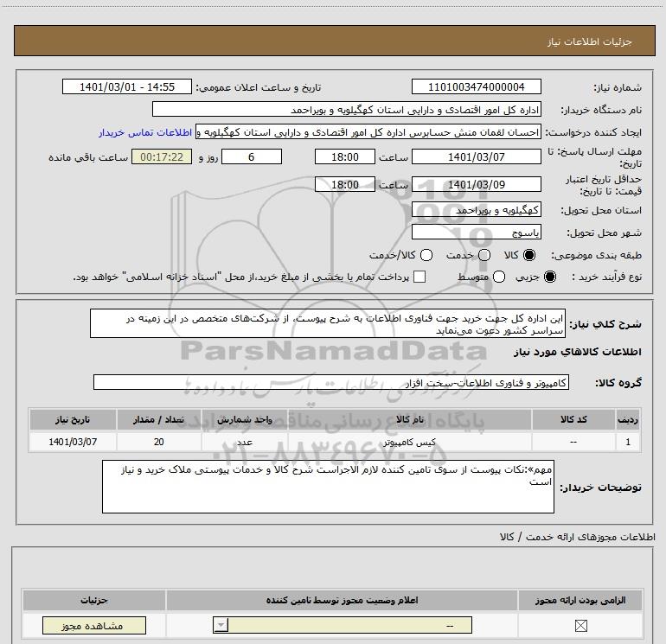Viewport: 666px width, 644px height.
Task: Click the ردیف column header
Action: click(x=628, y=420)
